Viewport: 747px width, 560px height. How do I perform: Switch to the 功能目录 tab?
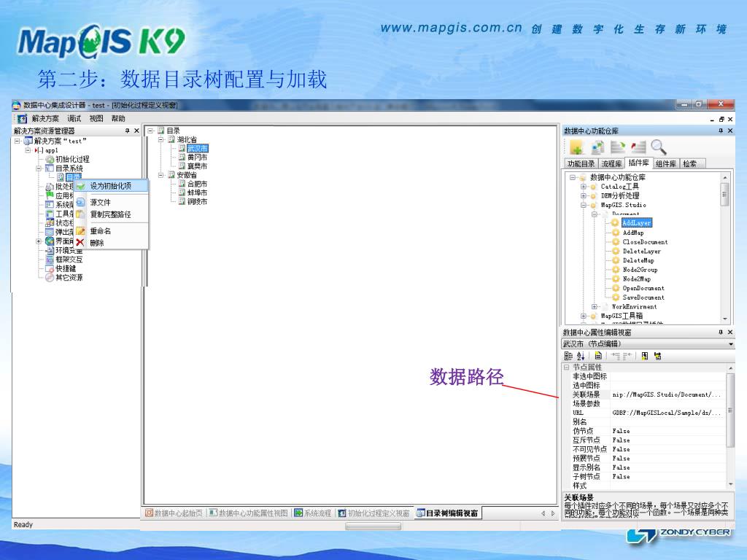coord(581,163)
